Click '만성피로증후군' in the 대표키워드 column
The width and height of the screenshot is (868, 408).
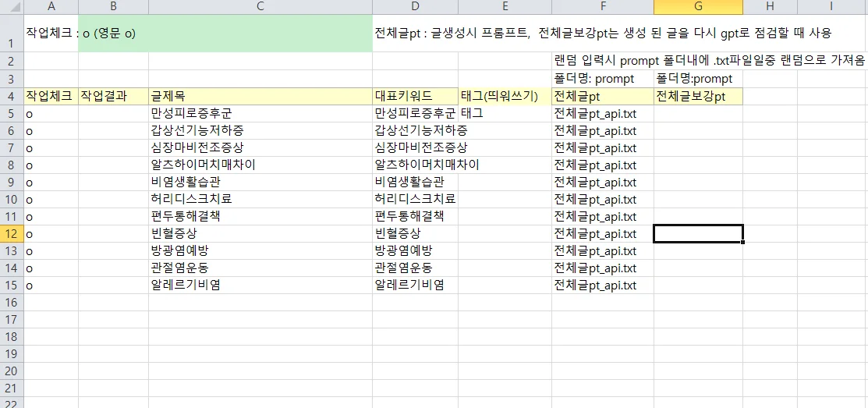click(x=415, y=113)
